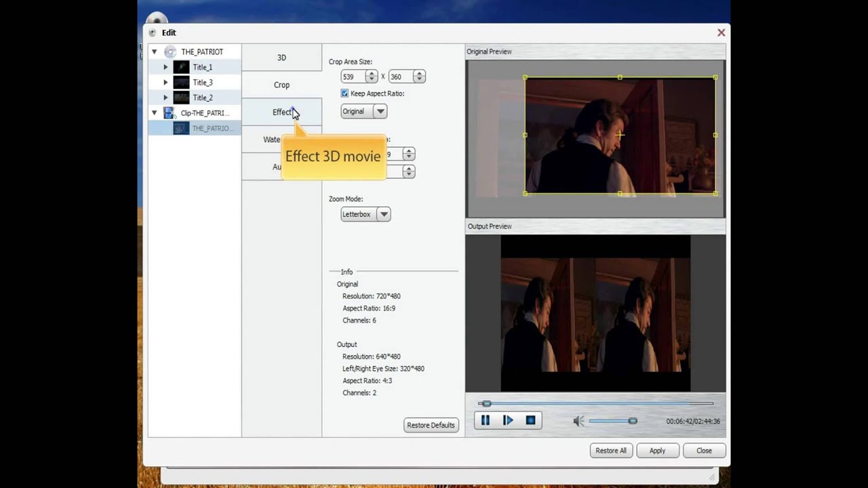Toggle Keep Aspect Ratio checkbox
This screenshot has width=868, height=488.
click(x=344, y=94)
